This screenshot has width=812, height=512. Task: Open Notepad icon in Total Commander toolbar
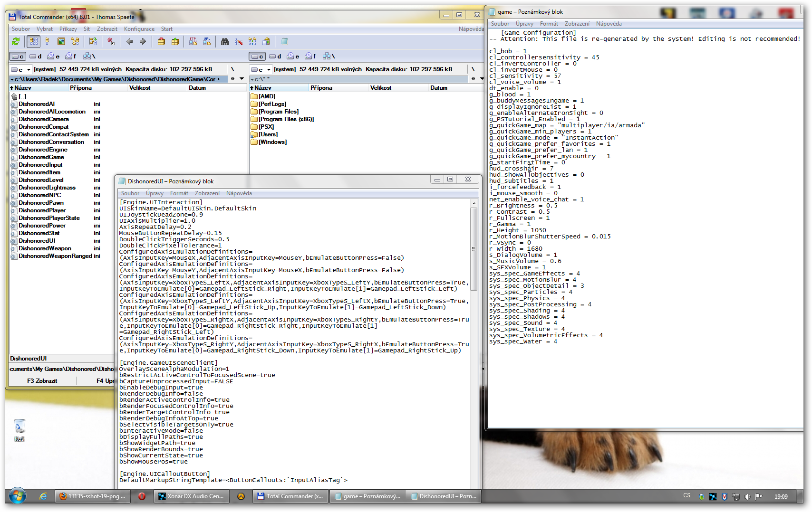[284, 42]
